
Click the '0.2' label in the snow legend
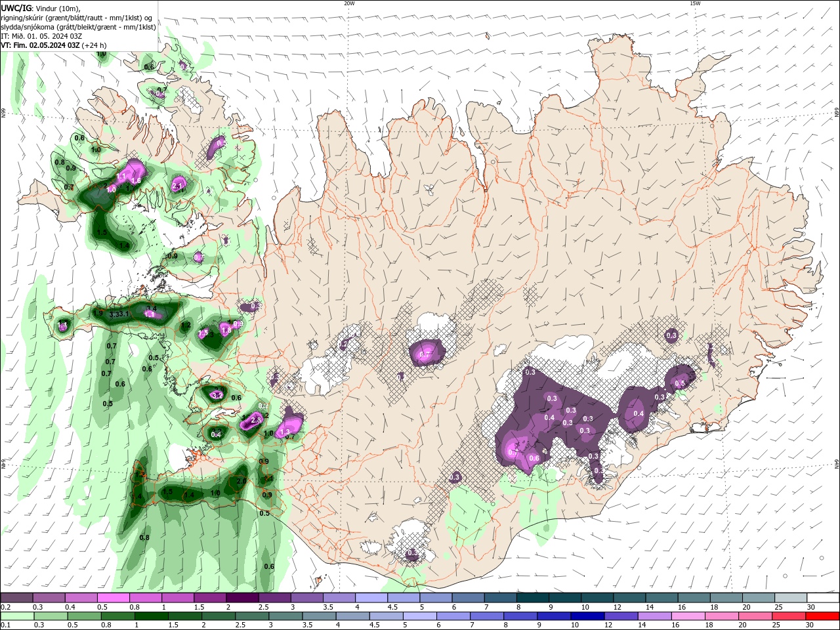(x=5, y=607)
